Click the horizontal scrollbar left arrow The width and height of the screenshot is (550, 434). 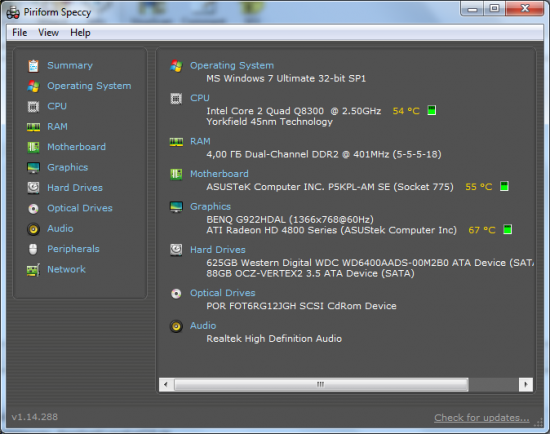coord(166,385)
